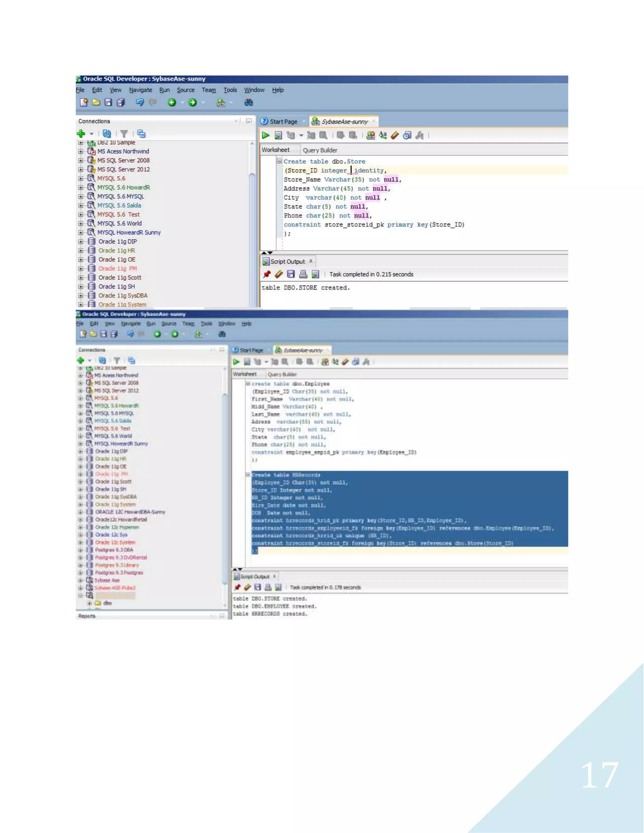The width and height of the screenshot is (644, 833).
Task: Switch to upper Query Builder tab
Action: [x=320, y=150]
